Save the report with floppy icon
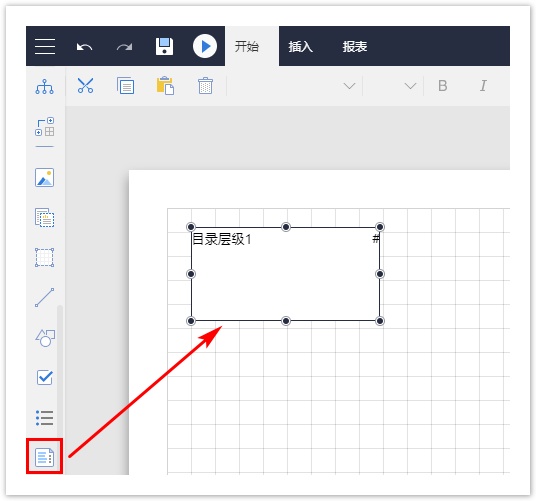 coord(164,46)
